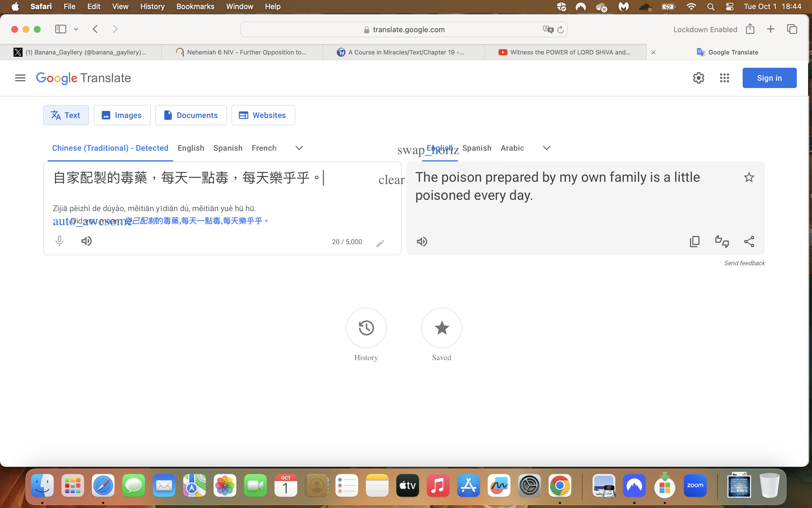Switch to Websites translation mode
Screen dimensions: 812x508
pyautogui.click(x=263, y=115)
